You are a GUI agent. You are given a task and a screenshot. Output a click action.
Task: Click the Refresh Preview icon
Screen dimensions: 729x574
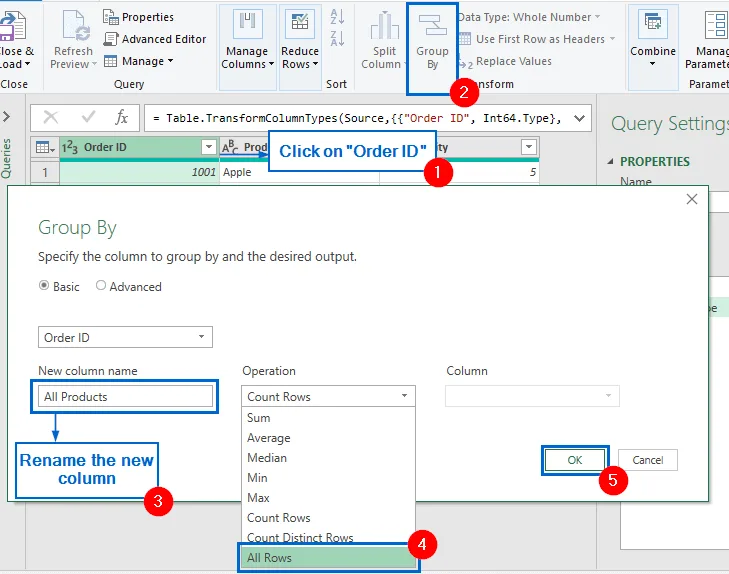(76, 27)
